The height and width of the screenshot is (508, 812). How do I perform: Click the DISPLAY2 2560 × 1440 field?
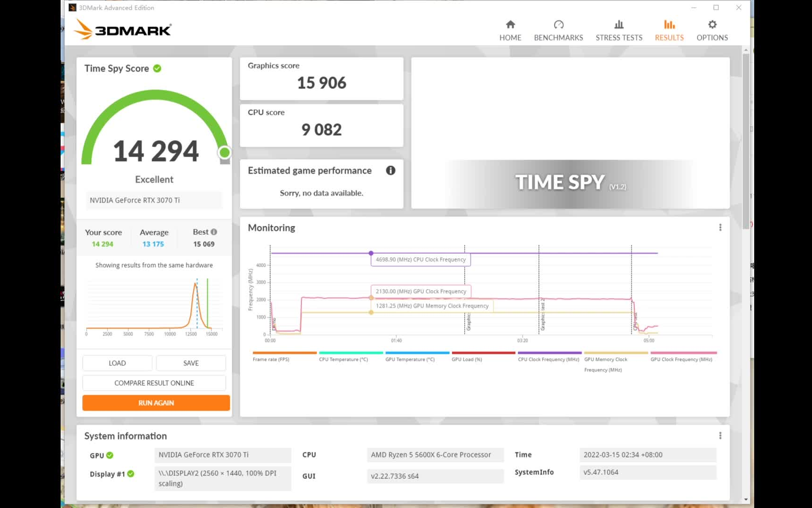click(x=223, y=478)
